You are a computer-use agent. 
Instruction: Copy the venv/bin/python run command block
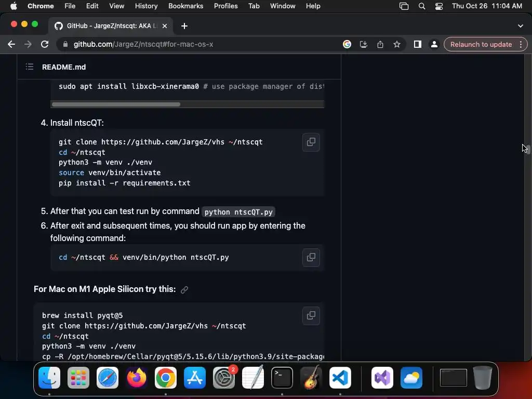tap(311, 258)
